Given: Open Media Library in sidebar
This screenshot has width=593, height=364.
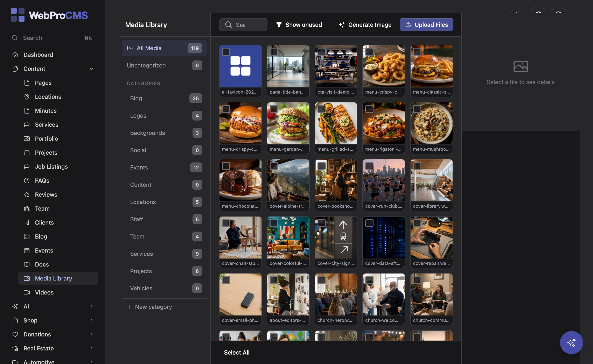Looking at the screenshot, I should click(x=58, y=278).
